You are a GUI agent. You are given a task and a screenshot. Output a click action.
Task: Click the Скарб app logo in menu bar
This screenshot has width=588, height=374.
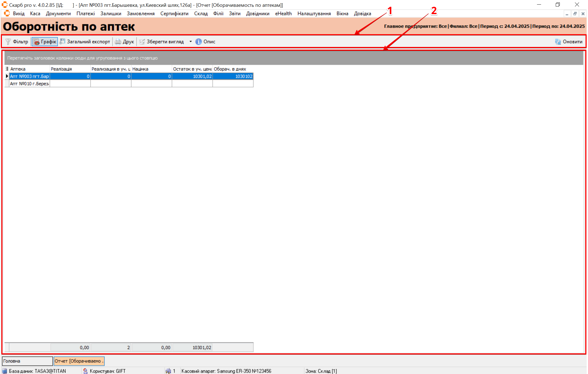tap(7, 13)
